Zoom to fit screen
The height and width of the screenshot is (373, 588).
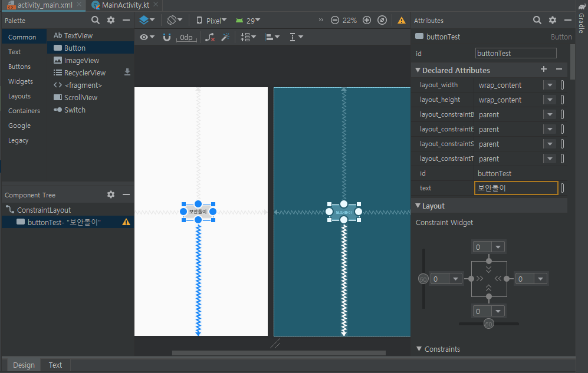click(x=382, y=20)
